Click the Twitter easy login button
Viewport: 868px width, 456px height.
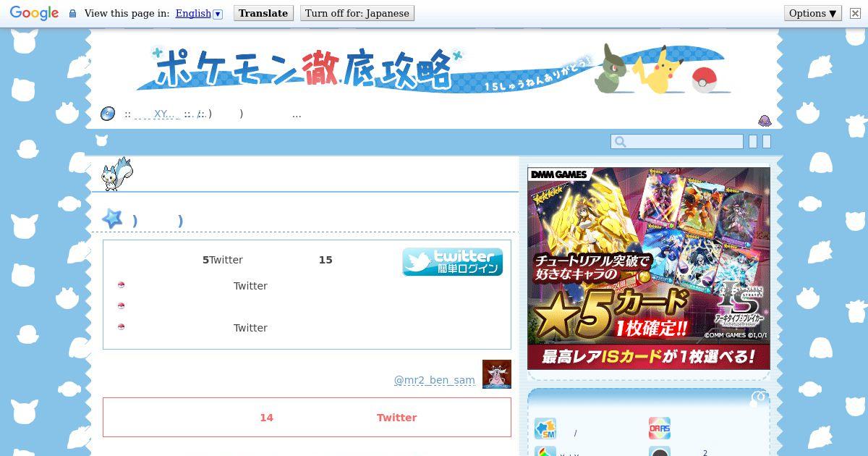(453, 262)
